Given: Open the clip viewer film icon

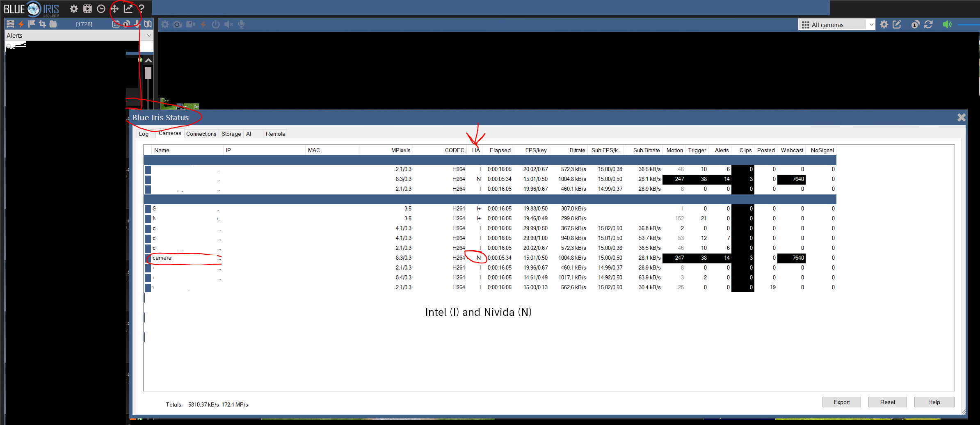Looking at the screenshot, I should 87,9.
